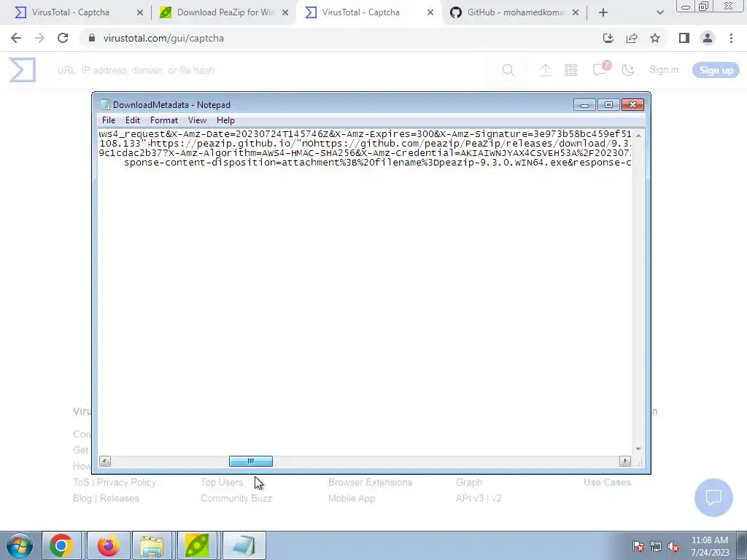747x560 pixels.
Task: Click VirusTotal upload file icon
Action: [x=546, y=71]
